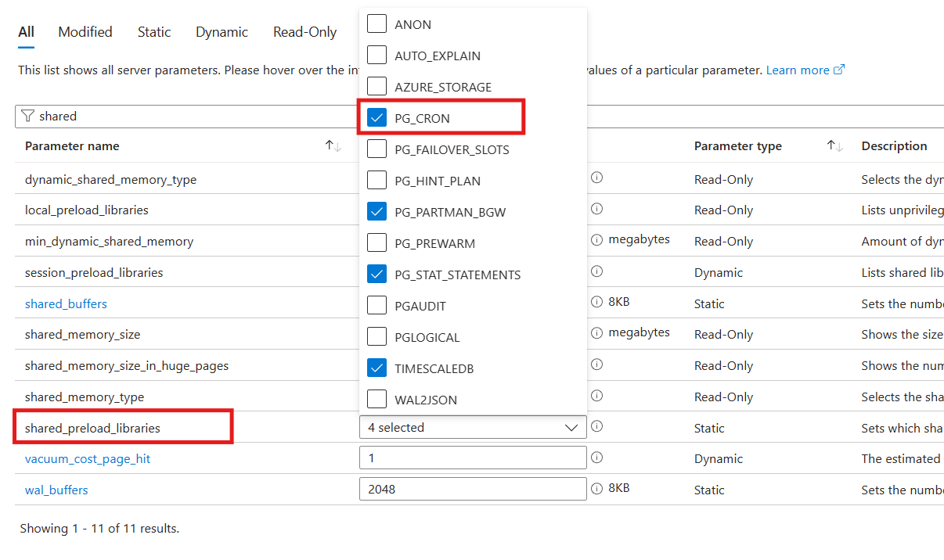Screen dimensions: 944x560
Task: Enable the PGAUDIT extension checkbox
Action: pyautogui.click(x=377, y=305)
